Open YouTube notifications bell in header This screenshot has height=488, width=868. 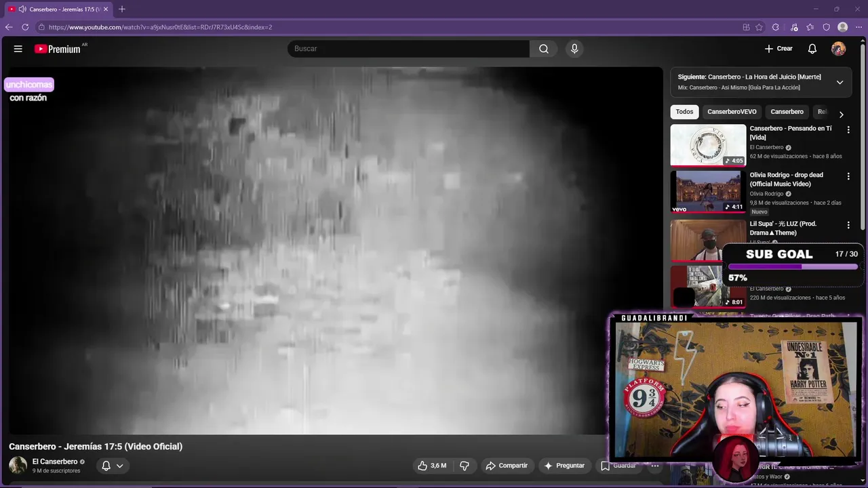[812, 49]
